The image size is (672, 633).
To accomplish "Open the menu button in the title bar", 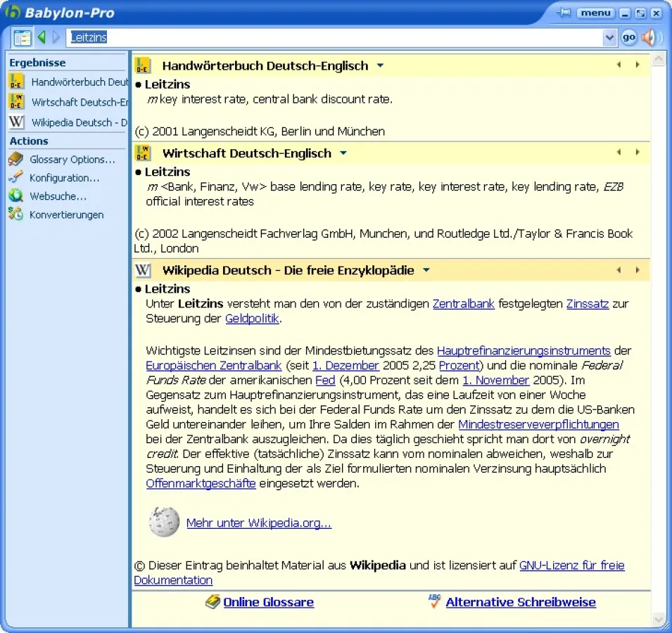I will tap(595, 12).
